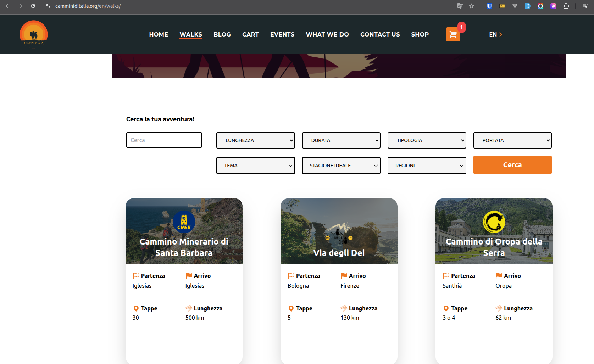Open the colorful ring extension
Image resolution: width=594 pixels, height=364 pixels.
(540, 6)
